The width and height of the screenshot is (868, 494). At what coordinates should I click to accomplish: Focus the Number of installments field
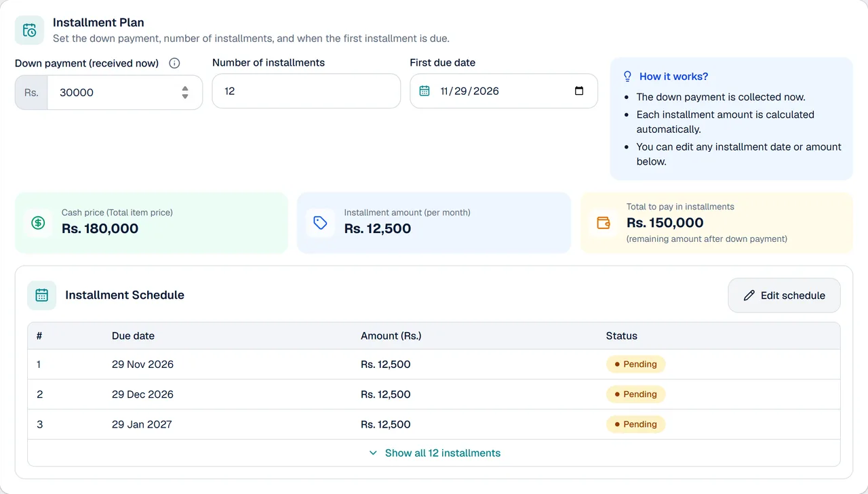307,91
